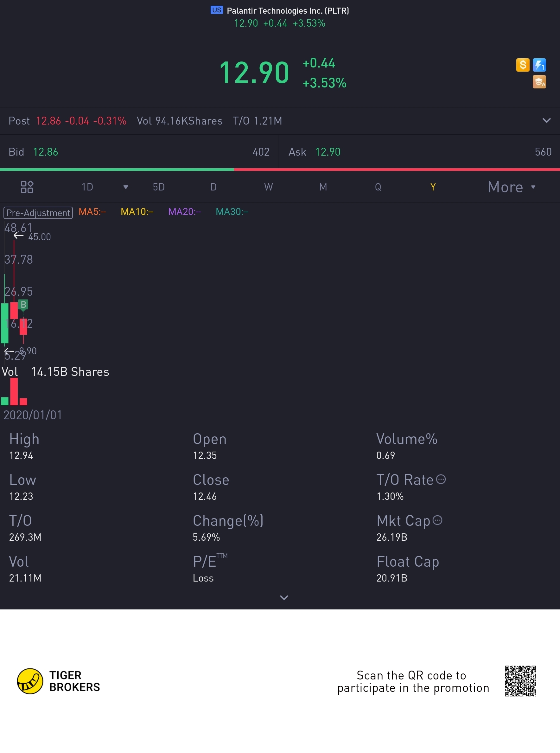The height and width of the screenshot is (753, 560).
Task: Open the chart layout grid icon
Action: click(27, 187)
